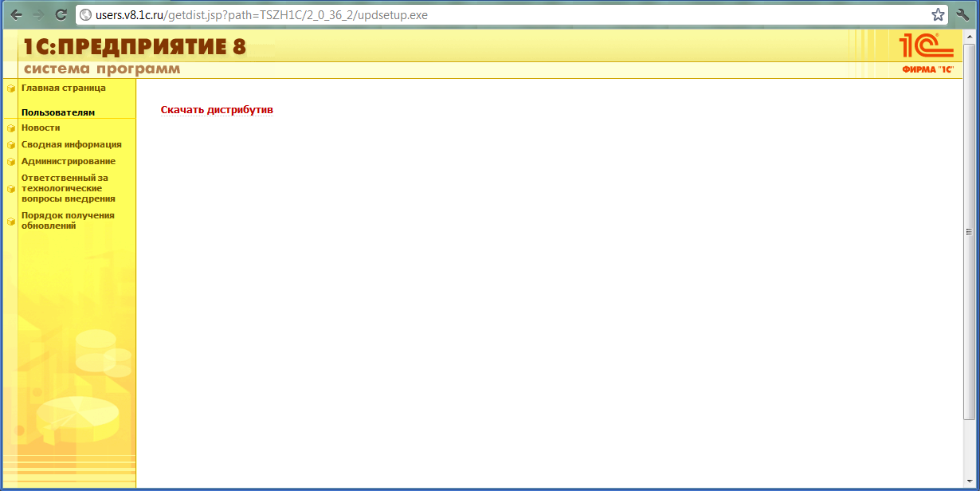
Task: Go to the Новости section
Action: coord(41,128)
